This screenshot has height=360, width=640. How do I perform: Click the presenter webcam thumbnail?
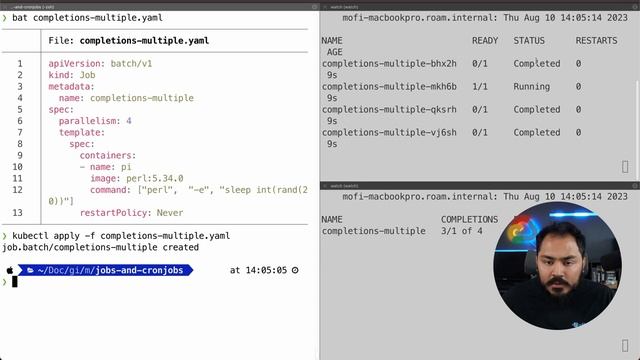(558, 265)
